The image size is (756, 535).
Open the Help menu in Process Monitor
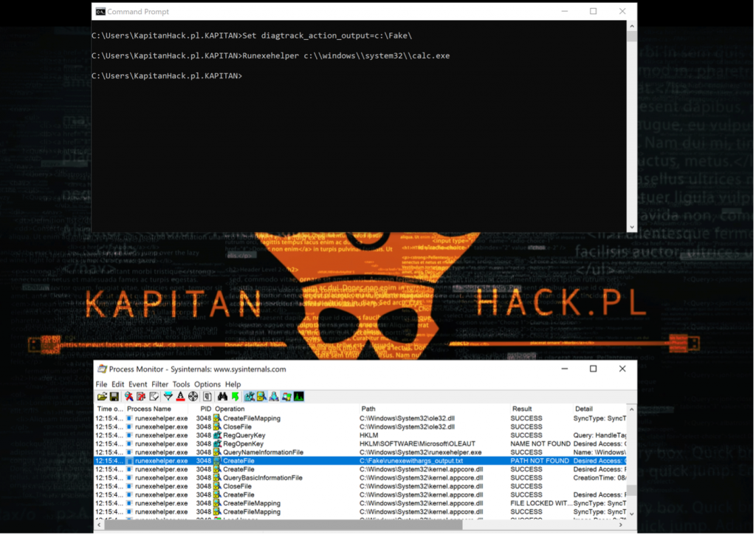tap(233, 384)
